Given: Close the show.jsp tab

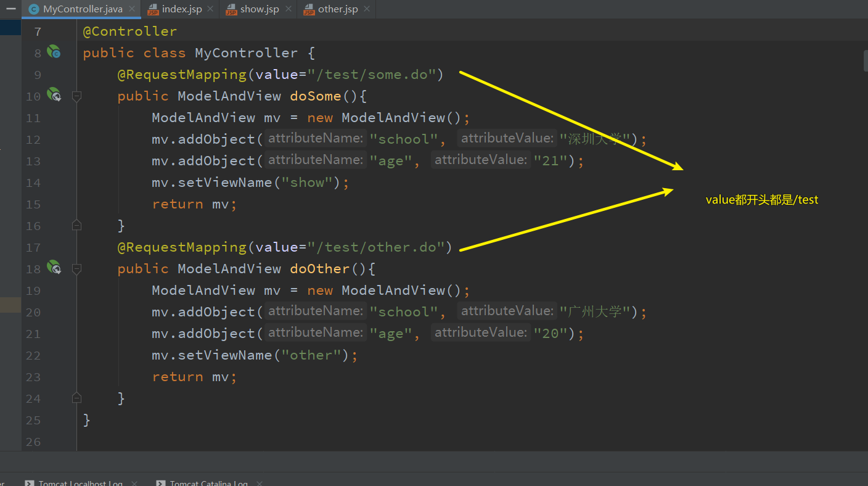Looking at the screenshot, I should (288, 9).
